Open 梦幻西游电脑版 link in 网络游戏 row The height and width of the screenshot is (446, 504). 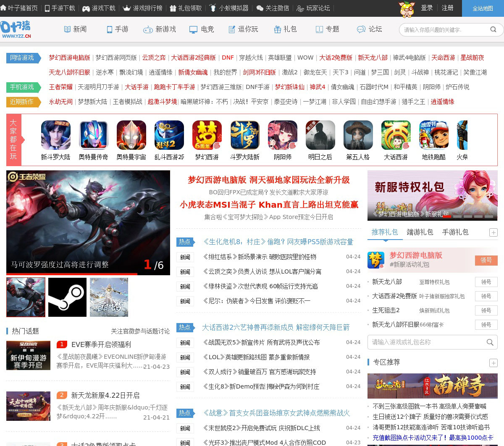[70, 57]
